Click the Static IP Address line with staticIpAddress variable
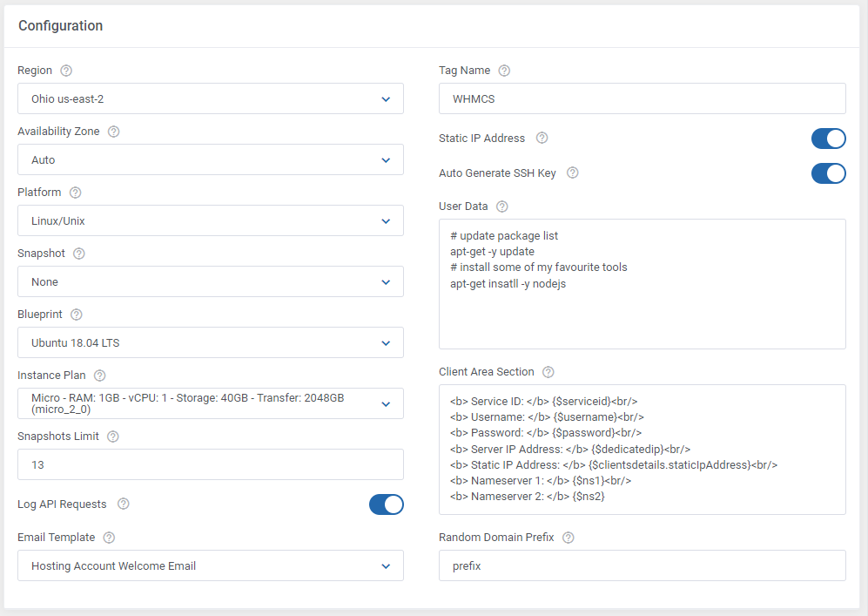The image size is (868, 616). click(614, 464)
